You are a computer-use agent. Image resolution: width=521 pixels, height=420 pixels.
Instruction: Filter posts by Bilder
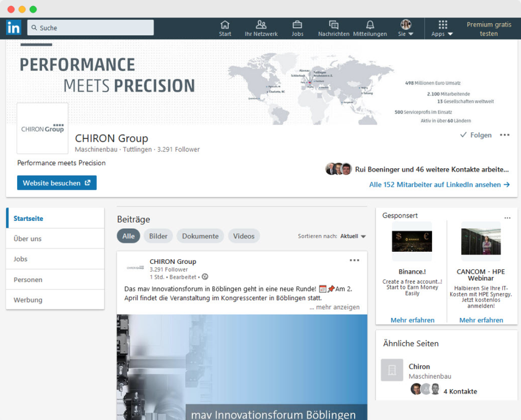pyautogui.click(x=158, y=236)
